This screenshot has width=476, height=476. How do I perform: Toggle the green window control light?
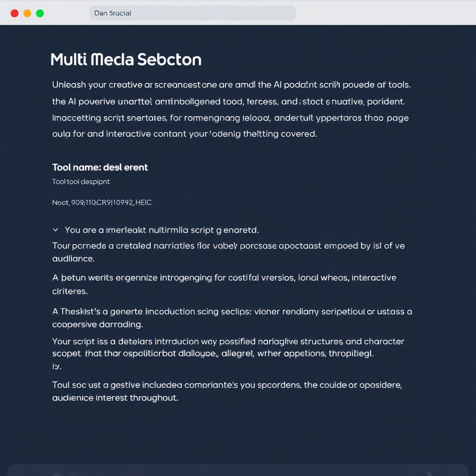click(x=40, y=13)
